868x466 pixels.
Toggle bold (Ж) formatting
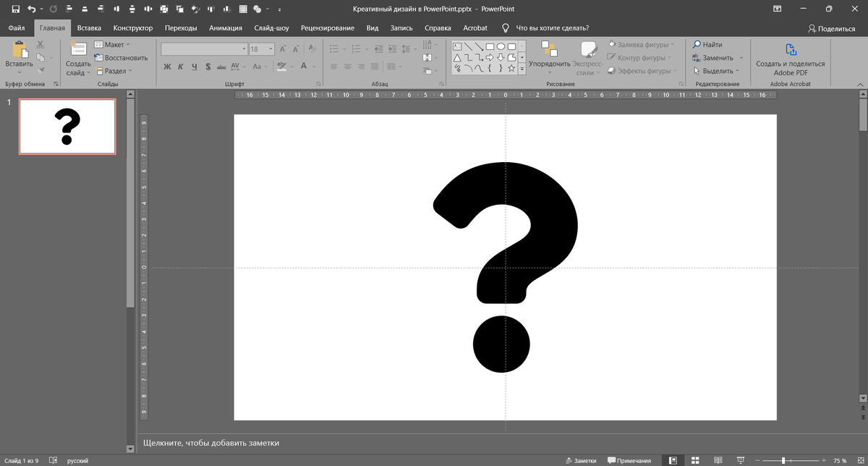[x=167, y=67]
